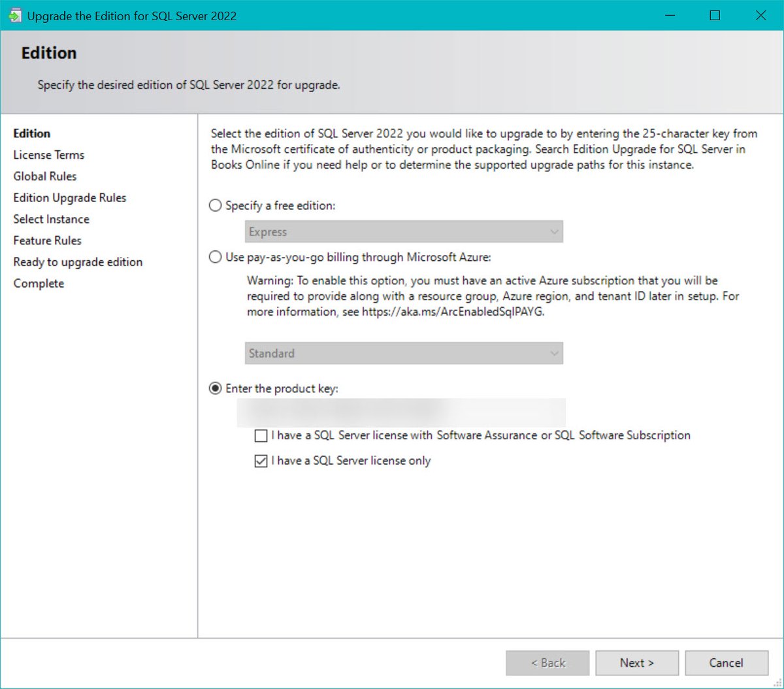This screenshot has width=784, height=689.
Task: Select Edition Upgrade Rules in sidebar
Action: tap(70, 197)
